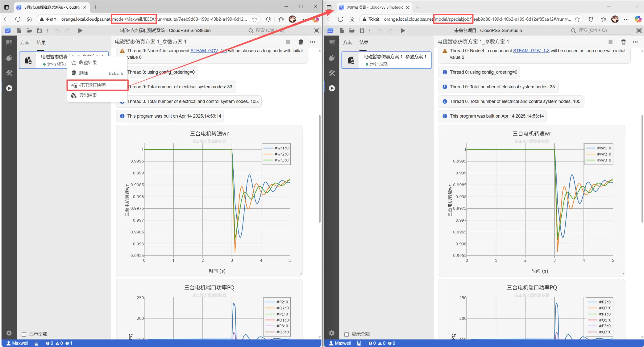The width and height of the screenshot is (644, 347).
Task: Click stop square icon in right results header
Action: pyautogui.click(x=610, y=42)
